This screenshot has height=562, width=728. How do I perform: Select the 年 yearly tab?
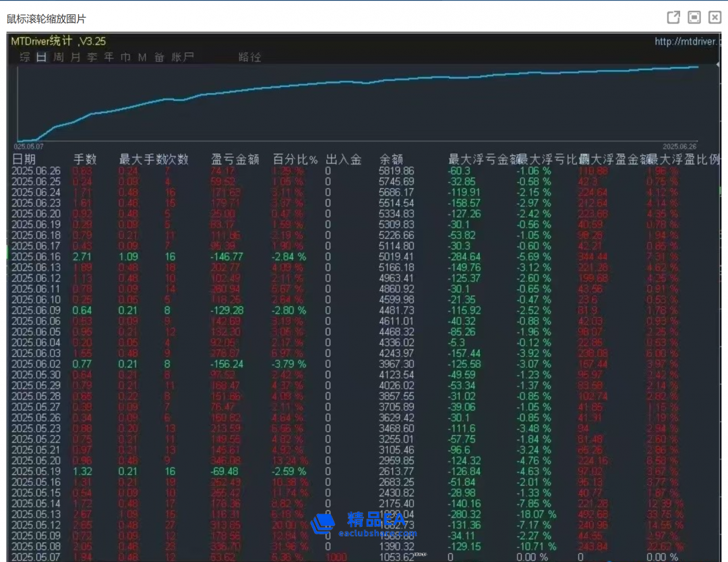(x=109, y=57)
